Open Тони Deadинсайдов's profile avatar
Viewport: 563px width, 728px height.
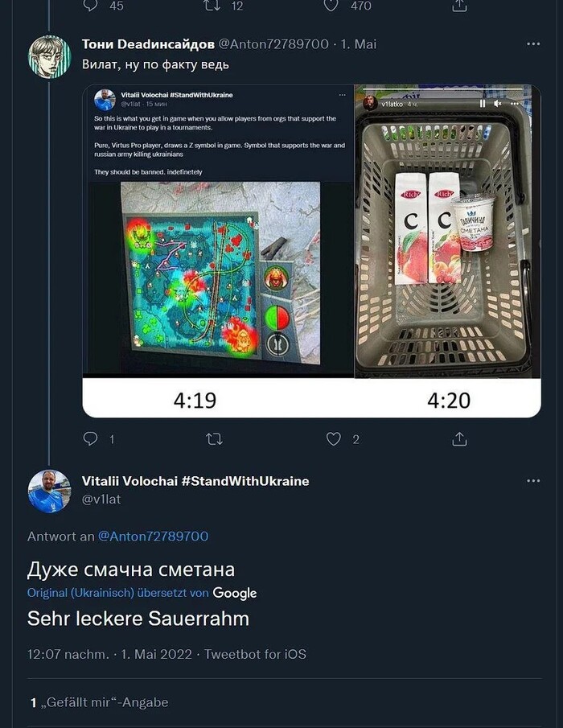(x=50, y=57)
